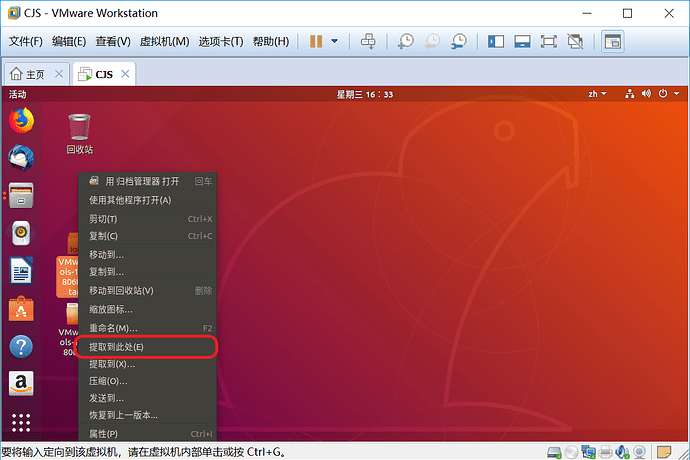The width and height of the screenshot is (690, 460).
Task: Choose 缩放图标... menu entry
Action: [x=147, y=309]
